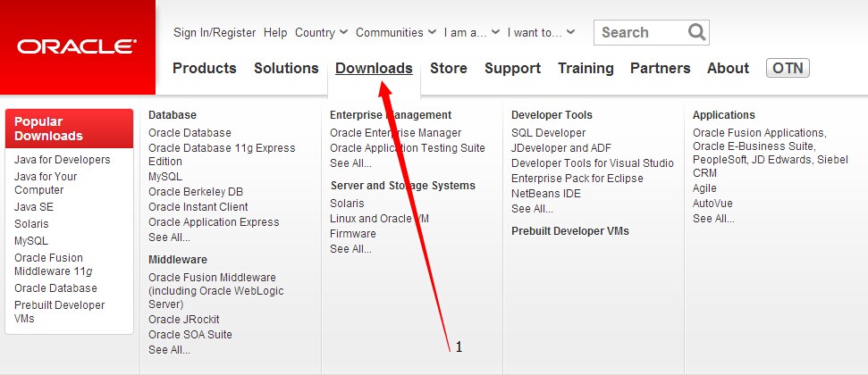Open the Solutions menu

pos(286,68)
